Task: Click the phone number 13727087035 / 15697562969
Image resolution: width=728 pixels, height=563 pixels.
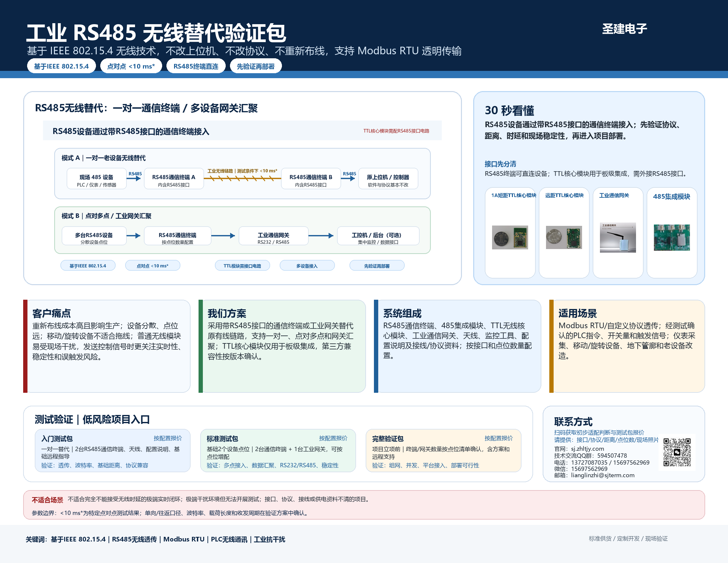Action: click(x=610, y=463)
